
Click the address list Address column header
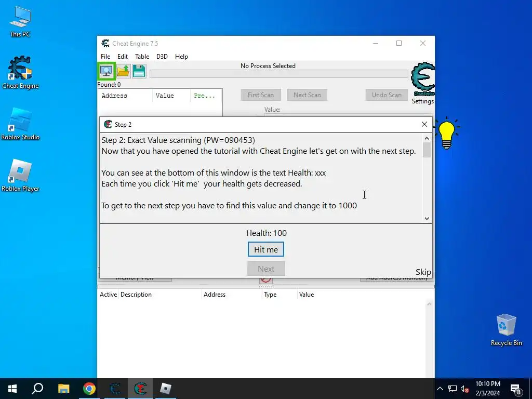[232, 295]
